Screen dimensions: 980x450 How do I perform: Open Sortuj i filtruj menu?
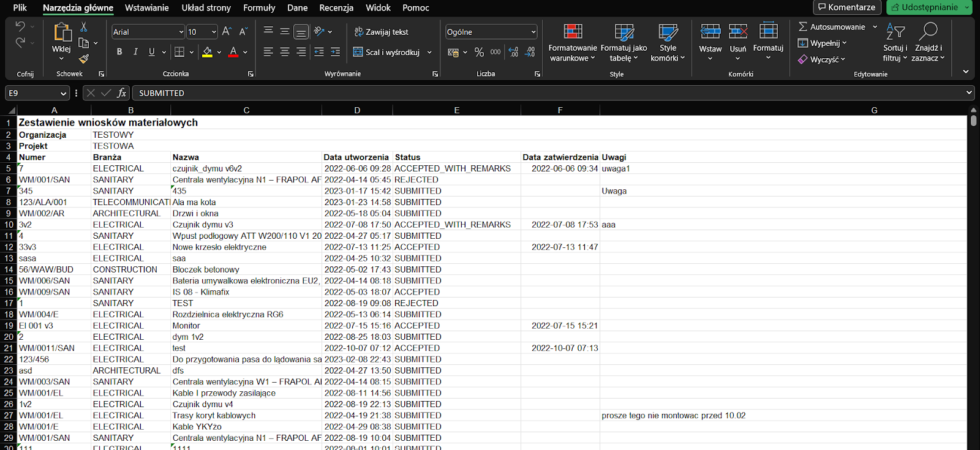895,42
